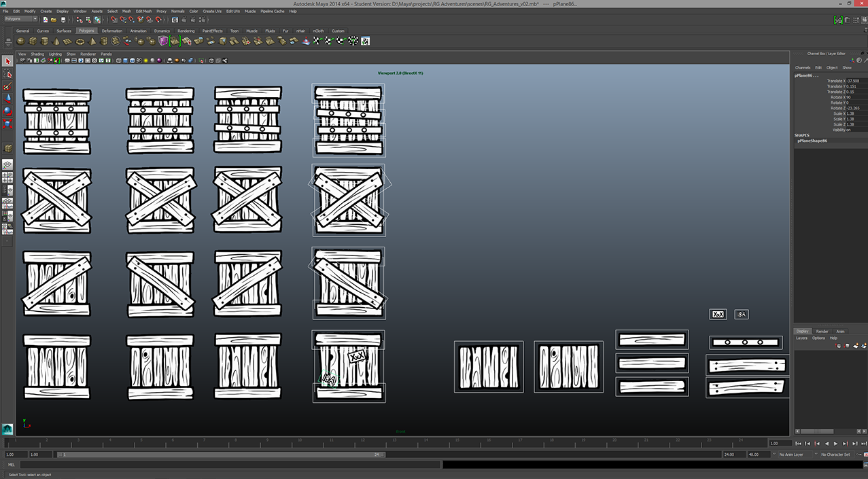Open the No Character Set dropdown
This screenshot has width=868, height=479.
(835, 455)
